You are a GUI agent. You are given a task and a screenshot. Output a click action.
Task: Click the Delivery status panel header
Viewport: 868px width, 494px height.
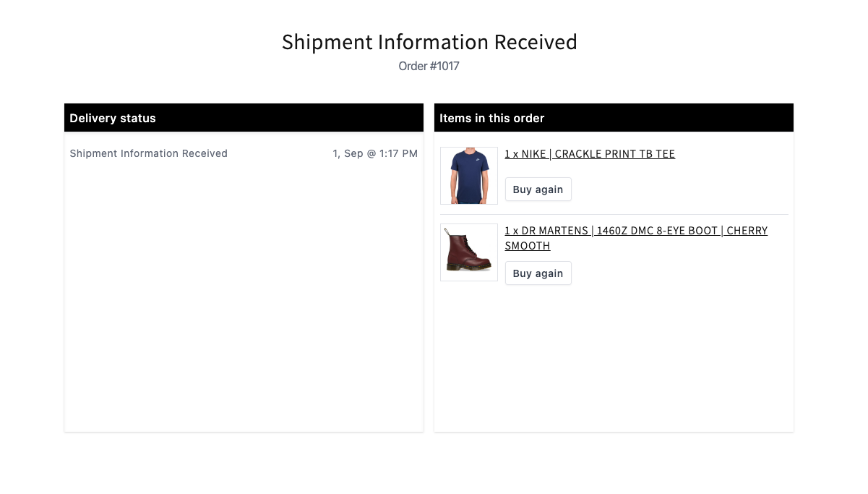[x=113, y=118]
